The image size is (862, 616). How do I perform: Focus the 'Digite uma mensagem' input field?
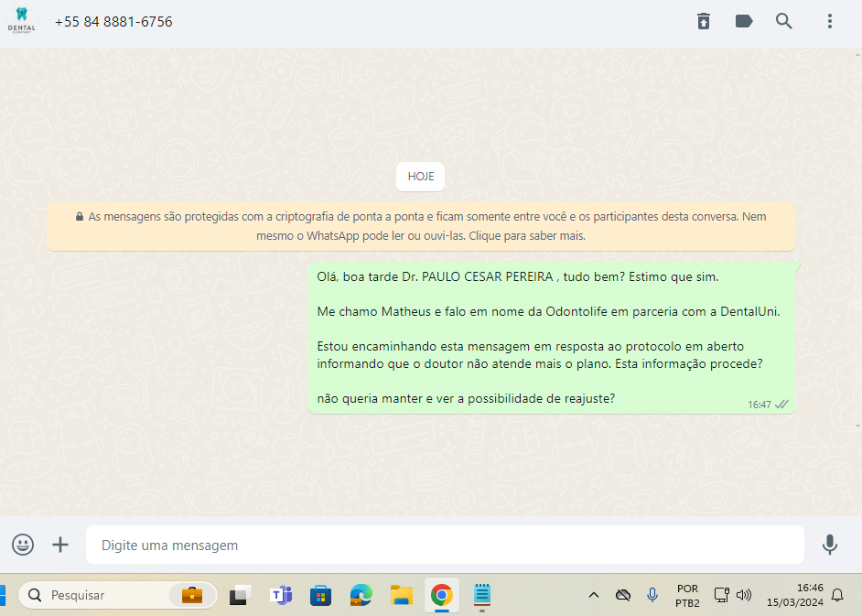point(444,545)
